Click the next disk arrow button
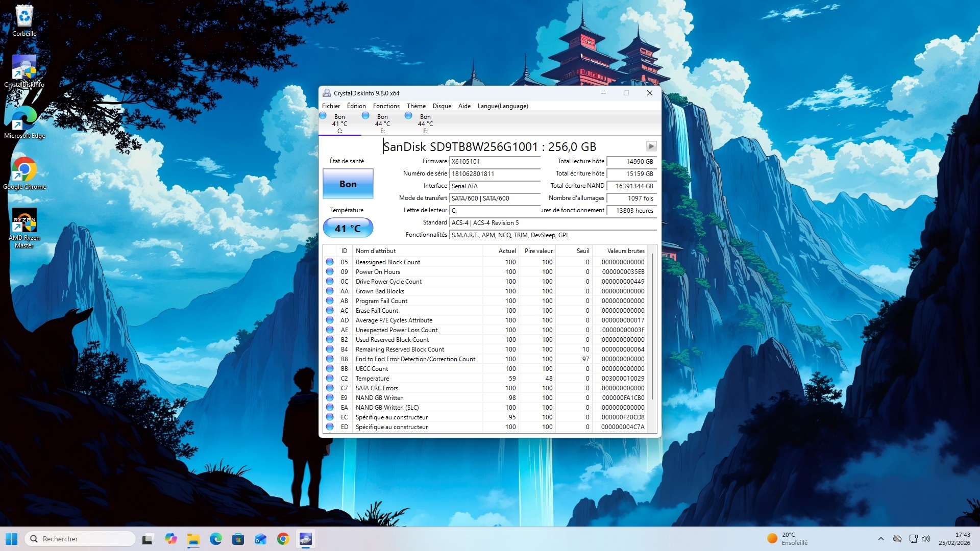 651,146
